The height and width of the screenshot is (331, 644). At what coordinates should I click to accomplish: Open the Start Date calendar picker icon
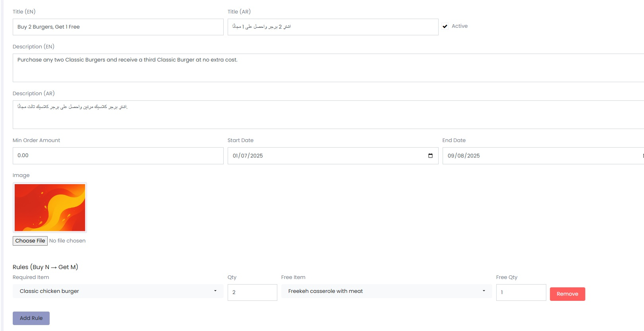point(430,156)
